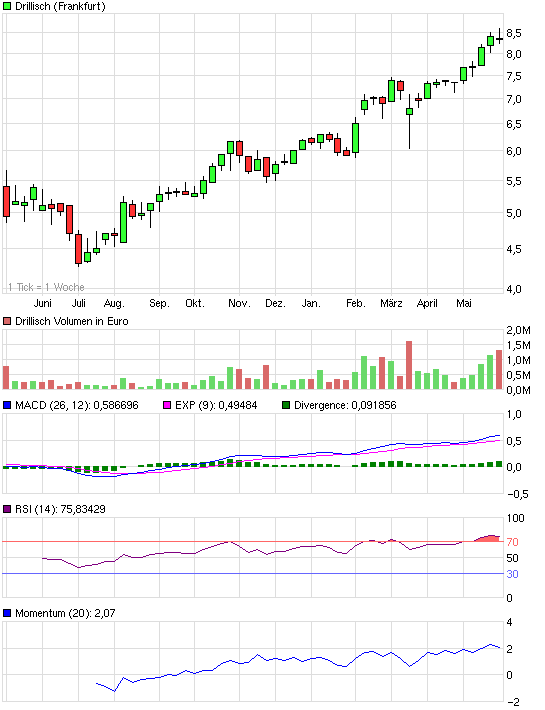Click the tallest red volume bar in March
The height and width of the screenshot is (710, 545).
tap(409, 365)
